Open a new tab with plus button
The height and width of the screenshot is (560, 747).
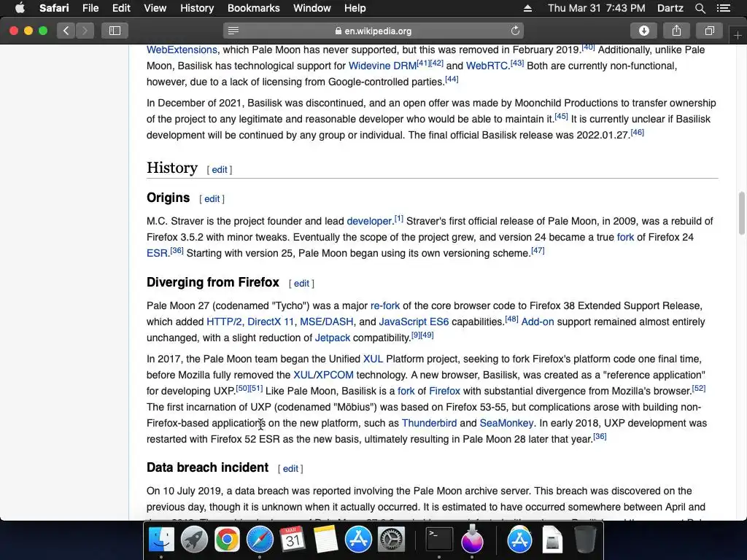(738, 35)
